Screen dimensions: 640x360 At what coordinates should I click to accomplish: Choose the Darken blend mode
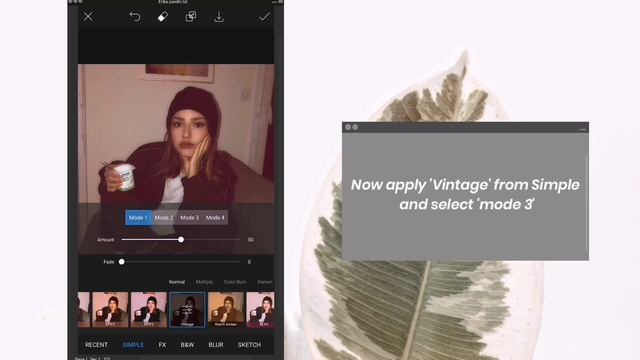tap(265, 282)
